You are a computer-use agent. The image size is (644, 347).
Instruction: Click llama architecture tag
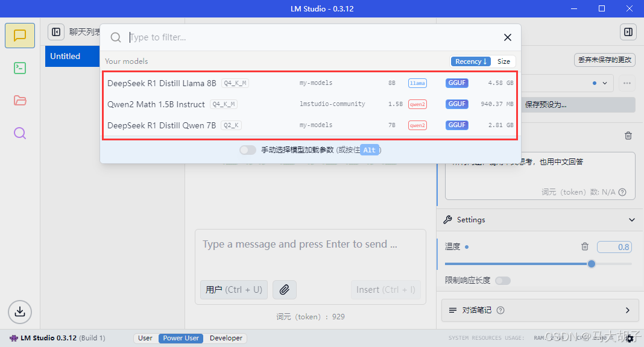[x=417, y=83]
